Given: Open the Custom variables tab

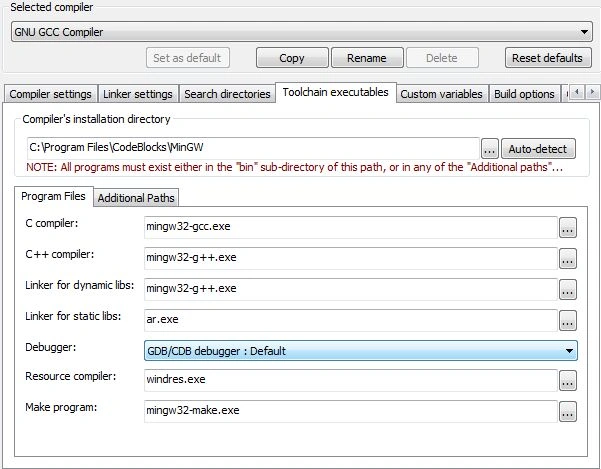Looking at the screenshot, I should coord(442,94).
